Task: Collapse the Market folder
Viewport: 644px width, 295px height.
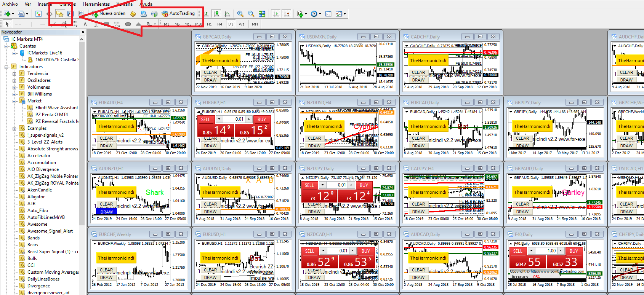Action: [14, 101]
